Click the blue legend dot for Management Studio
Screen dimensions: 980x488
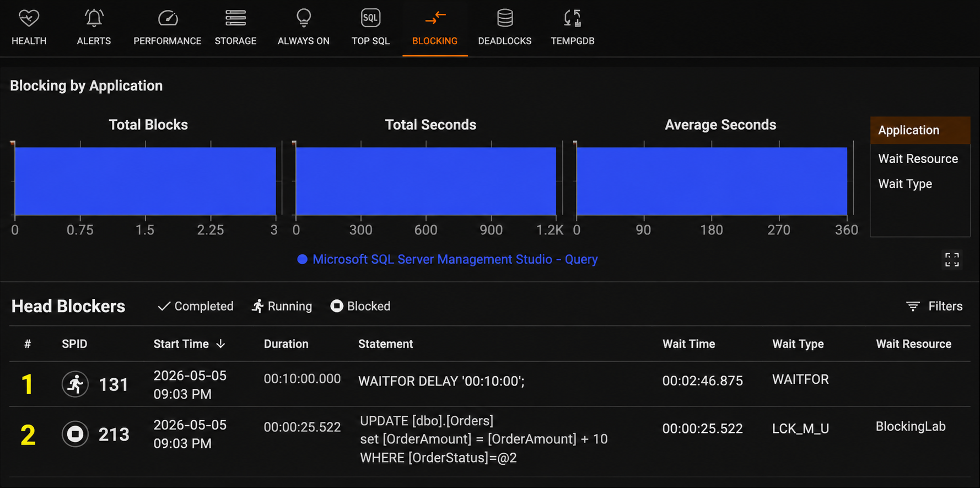302,259
